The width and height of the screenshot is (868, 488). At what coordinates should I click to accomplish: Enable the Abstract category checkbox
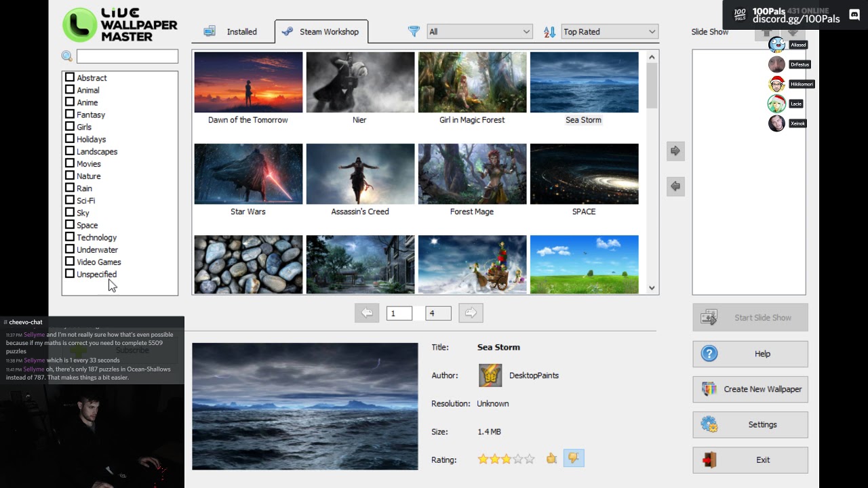pyautogui.click(x=70, y=77)
